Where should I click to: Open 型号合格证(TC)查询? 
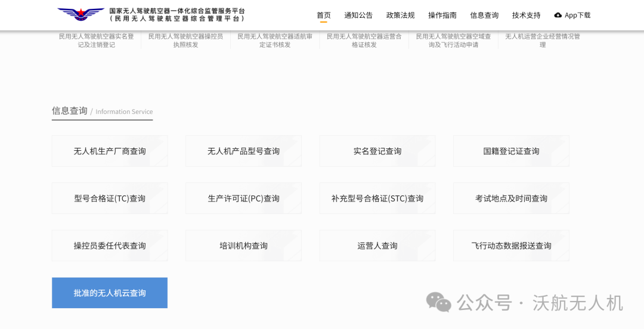click(110, 198)
